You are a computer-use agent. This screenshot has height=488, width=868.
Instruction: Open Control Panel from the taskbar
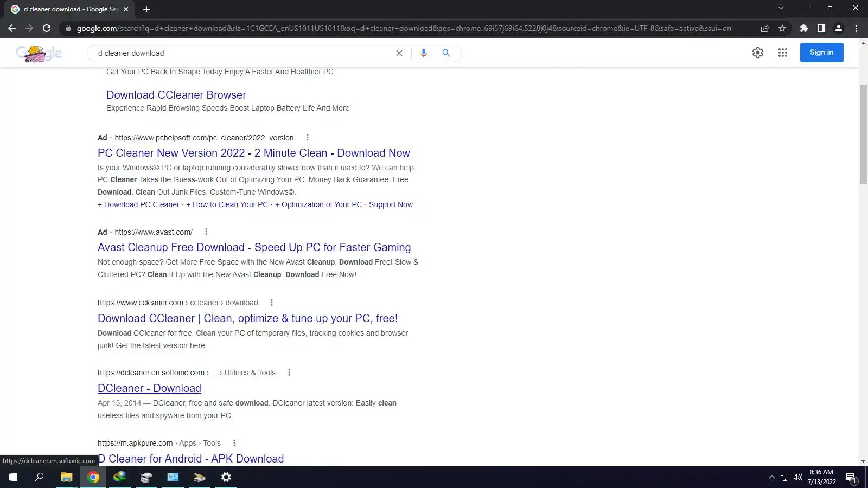[x=173, y=477]
